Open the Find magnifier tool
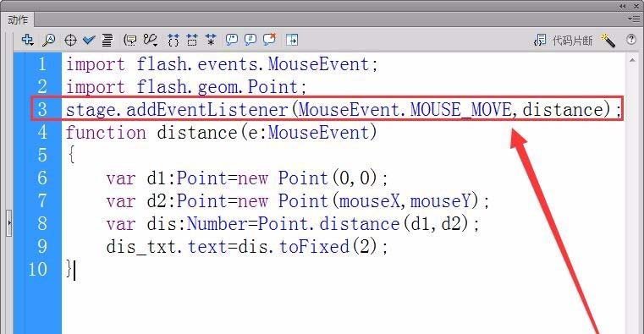Screen dimensions: 644x334 point(49,40)
